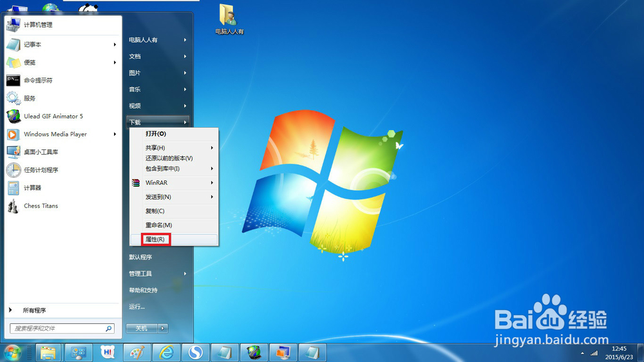Click the 关机 shutdown button
The height and width of the screenshot is (362, 644).
(x=142, y=329)
